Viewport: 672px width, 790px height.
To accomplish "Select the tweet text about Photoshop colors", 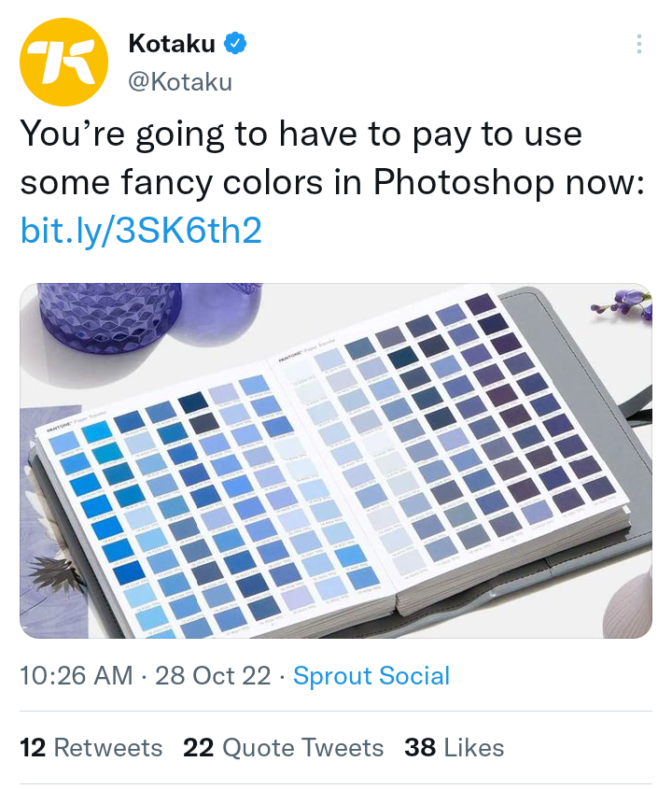I will [x=332, y=157].
